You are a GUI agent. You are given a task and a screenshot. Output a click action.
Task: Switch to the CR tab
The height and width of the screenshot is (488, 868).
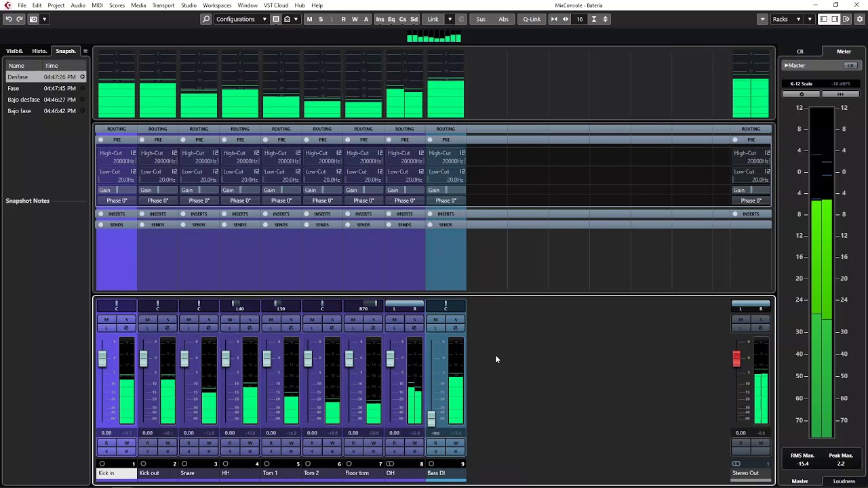point(800,52)
